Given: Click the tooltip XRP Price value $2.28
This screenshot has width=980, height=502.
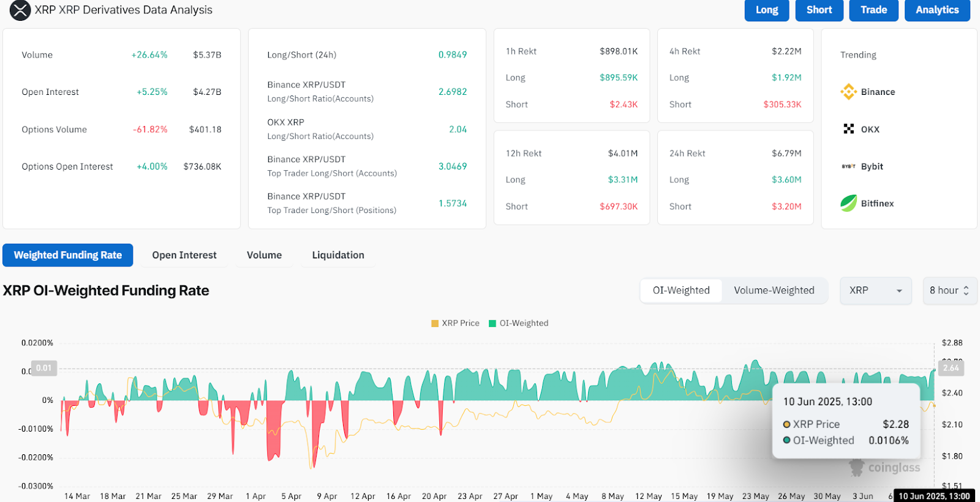Looking at the screenshot, I should (x=896, y=424).
